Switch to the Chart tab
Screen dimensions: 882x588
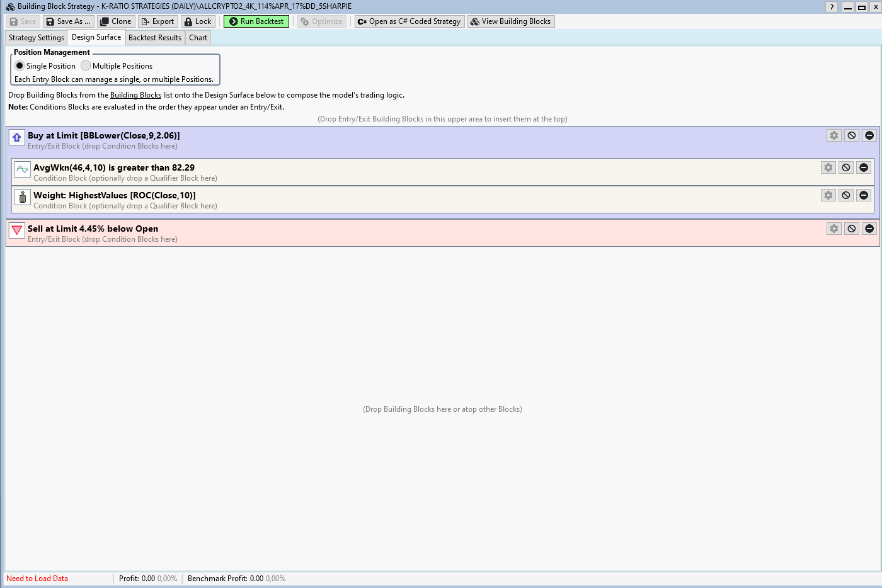point(198,38)
